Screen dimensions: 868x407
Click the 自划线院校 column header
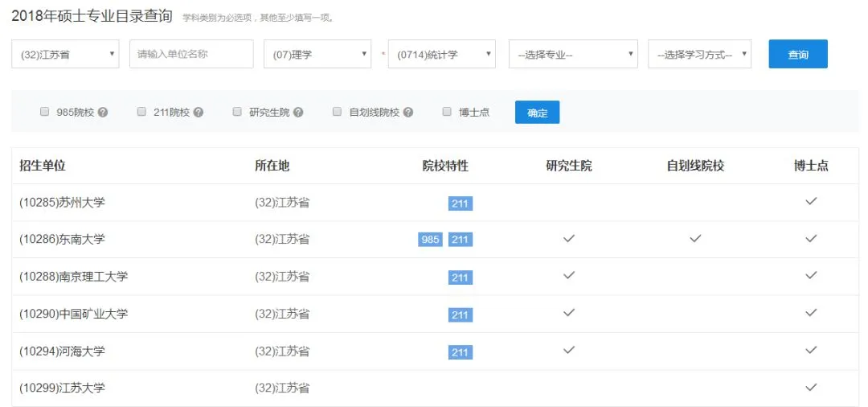(x=695, y=166)
